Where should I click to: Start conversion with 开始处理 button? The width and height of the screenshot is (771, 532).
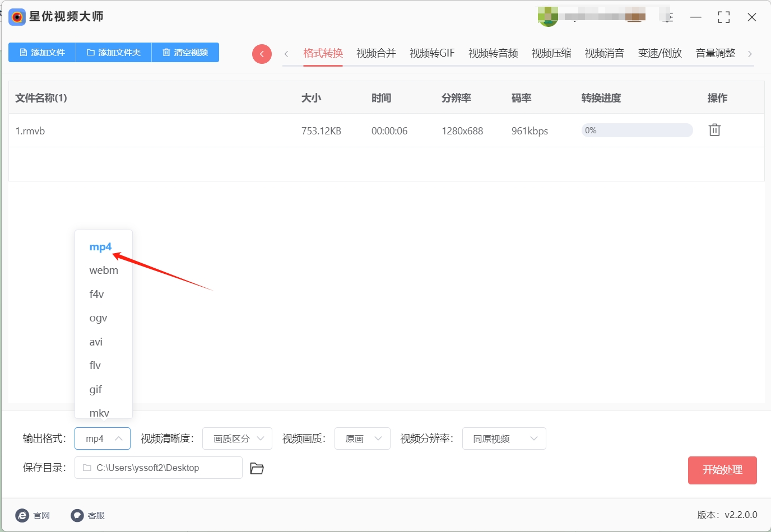(x=722, y=470)
